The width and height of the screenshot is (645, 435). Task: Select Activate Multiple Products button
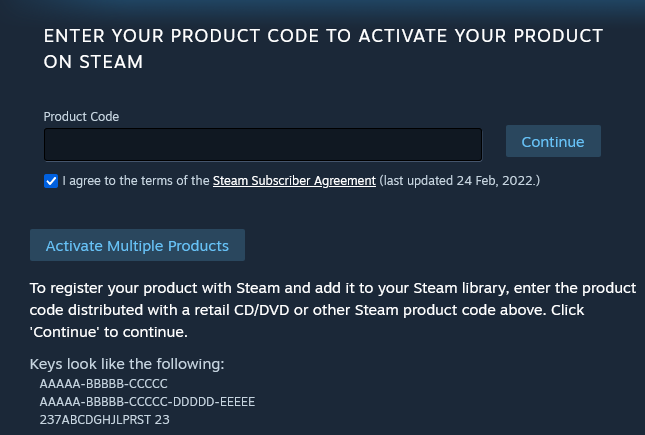[x=137, y=245]
